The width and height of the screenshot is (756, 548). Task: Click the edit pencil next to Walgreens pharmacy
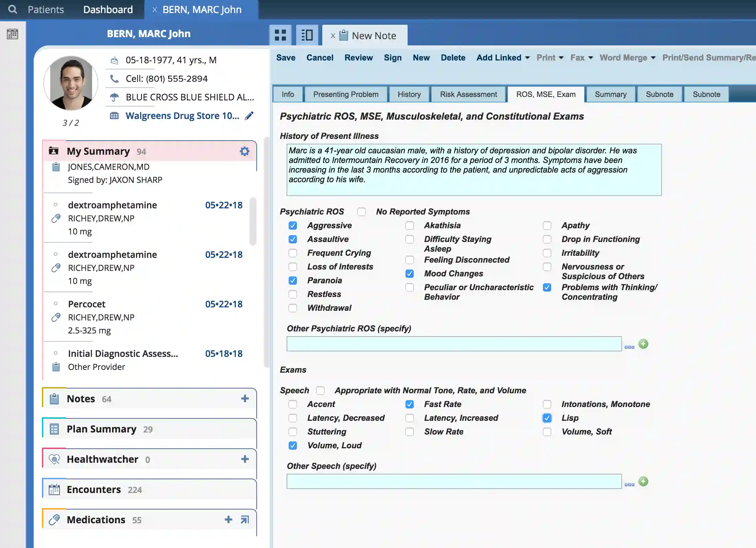249,116
